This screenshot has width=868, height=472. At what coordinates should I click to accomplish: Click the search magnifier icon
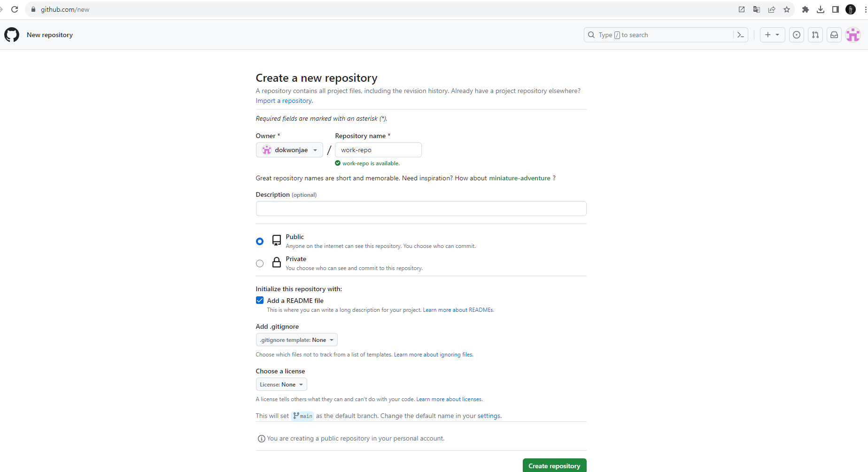point(591,35)
